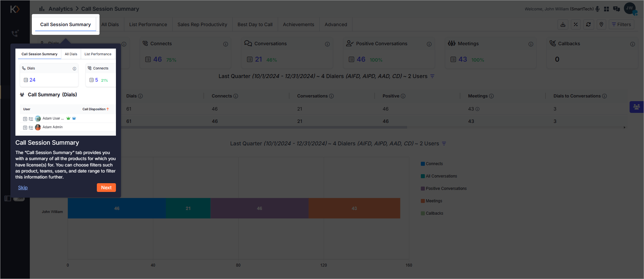The image size is (644, 279).
Task: Click info icon on Connects column header
Action: pyautogui.click(x=236, y=96)
